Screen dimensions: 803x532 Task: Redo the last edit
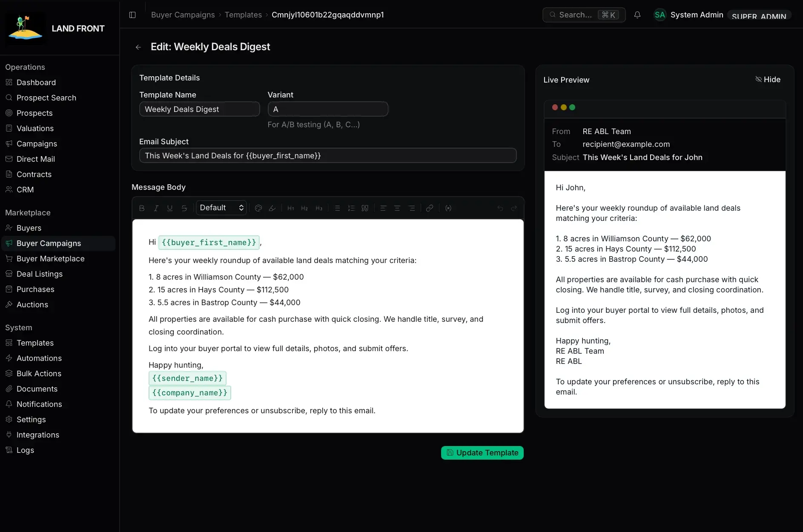click(514, 208)
